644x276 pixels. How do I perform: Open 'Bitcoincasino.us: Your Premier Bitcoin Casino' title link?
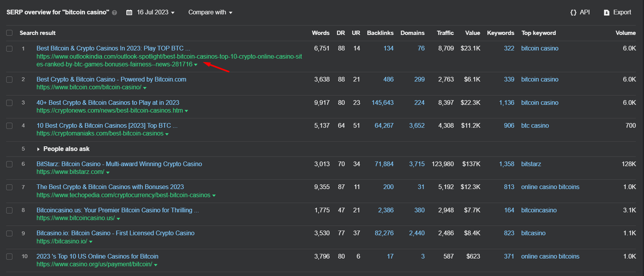(x=118, y=210)
